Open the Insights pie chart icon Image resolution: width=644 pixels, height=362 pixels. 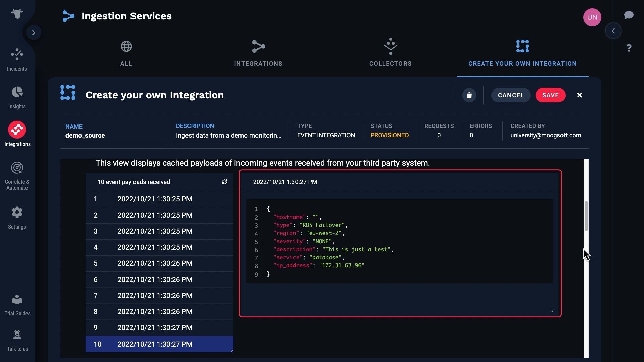point(17,92)
